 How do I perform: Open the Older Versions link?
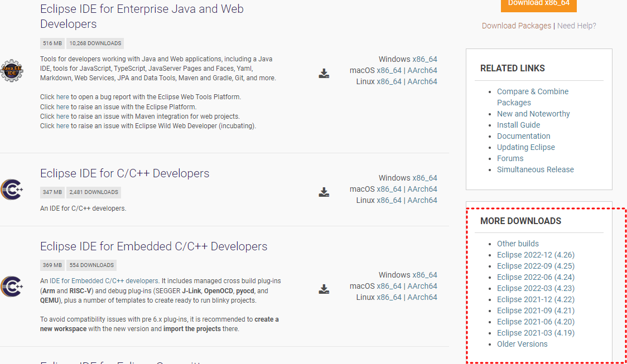click(522, 344)
